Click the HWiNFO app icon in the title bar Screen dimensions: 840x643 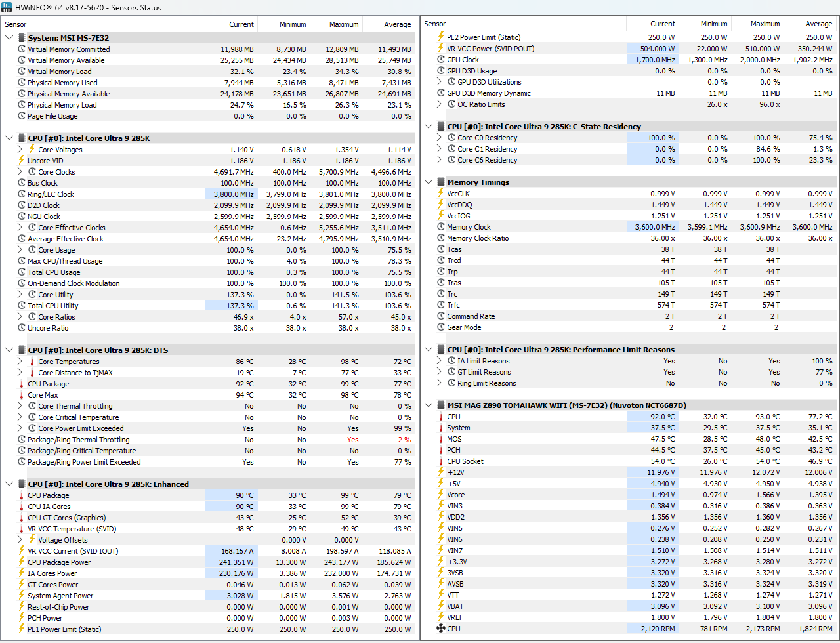click(7, 7)
